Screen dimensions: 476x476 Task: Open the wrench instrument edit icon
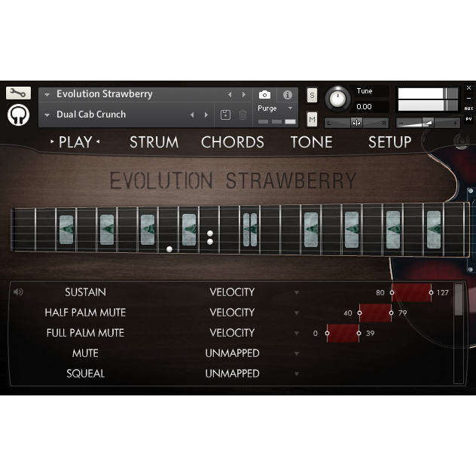pos(18,93)
